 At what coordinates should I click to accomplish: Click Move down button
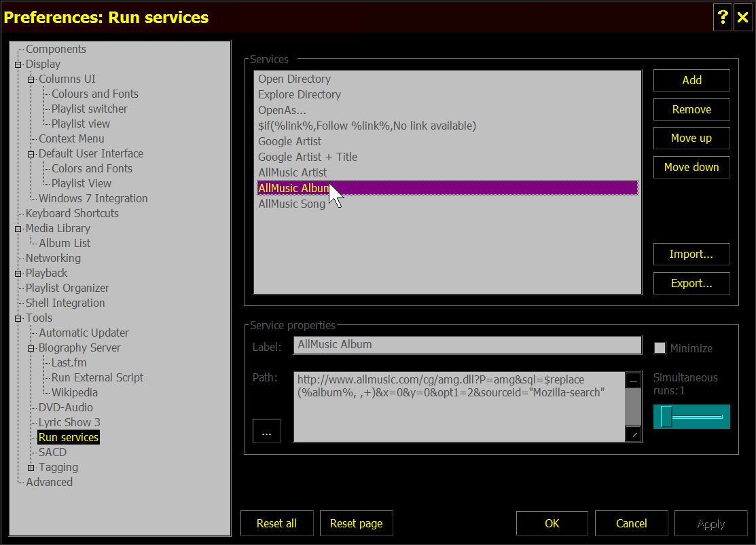pos(691,167)
